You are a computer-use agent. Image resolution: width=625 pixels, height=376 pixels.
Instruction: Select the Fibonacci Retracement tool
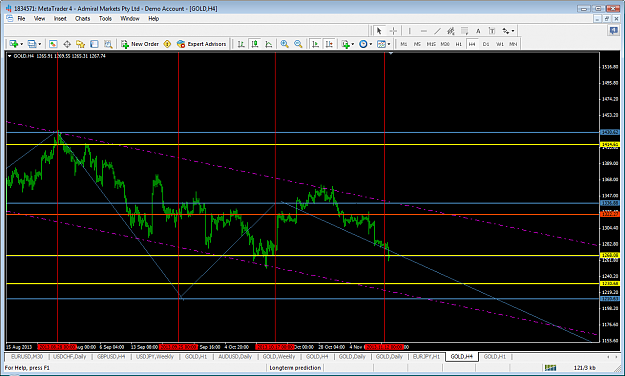[x=464, y=31]
